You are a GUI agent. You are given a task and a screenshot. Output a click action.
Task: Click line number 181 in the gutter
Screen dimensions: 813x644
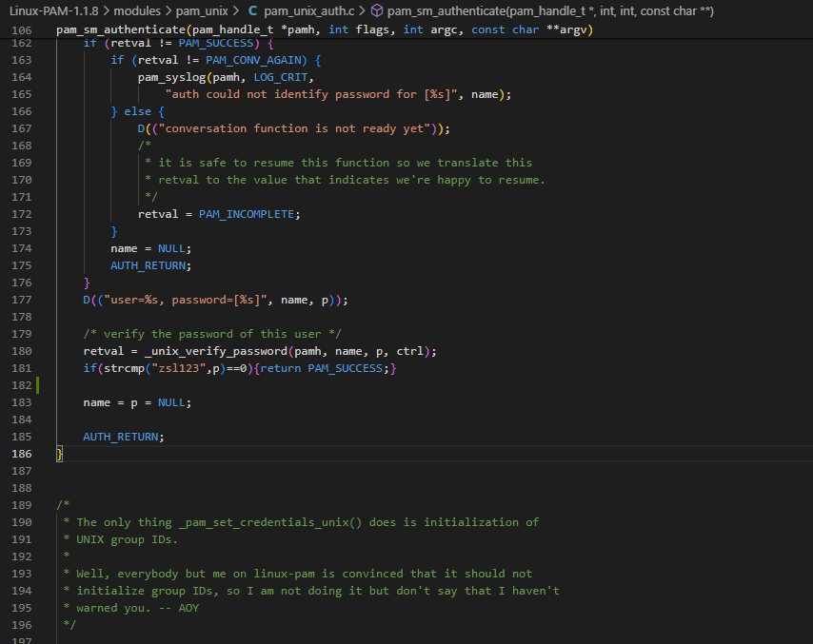point(21,368)
